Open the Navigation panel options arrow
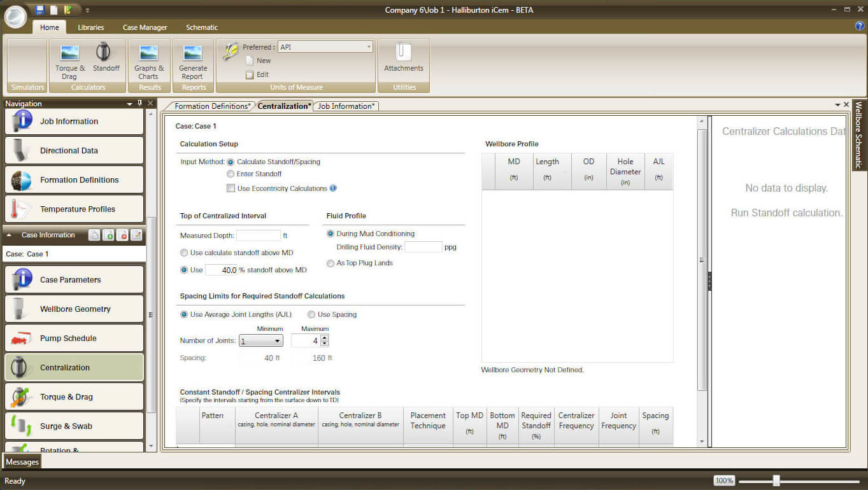Viewport: 868px width, 490px height. coord(130,103)
